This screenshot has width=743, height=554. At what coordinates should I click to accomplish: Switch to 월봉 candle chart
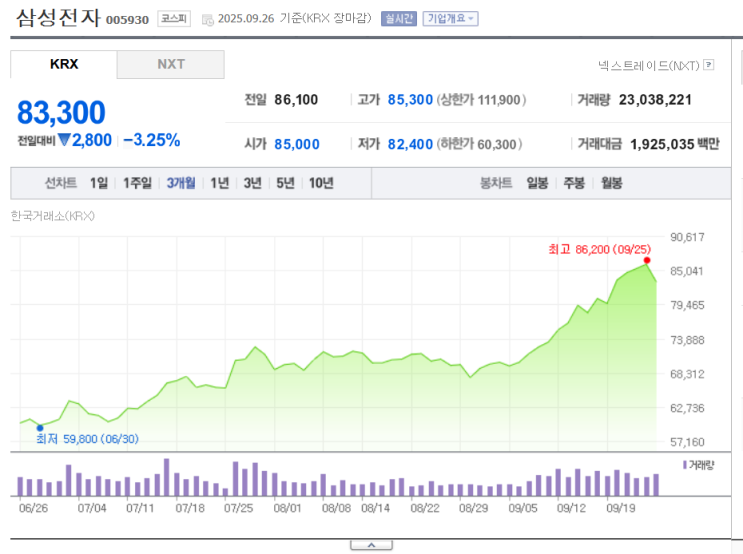pos(612,183)
